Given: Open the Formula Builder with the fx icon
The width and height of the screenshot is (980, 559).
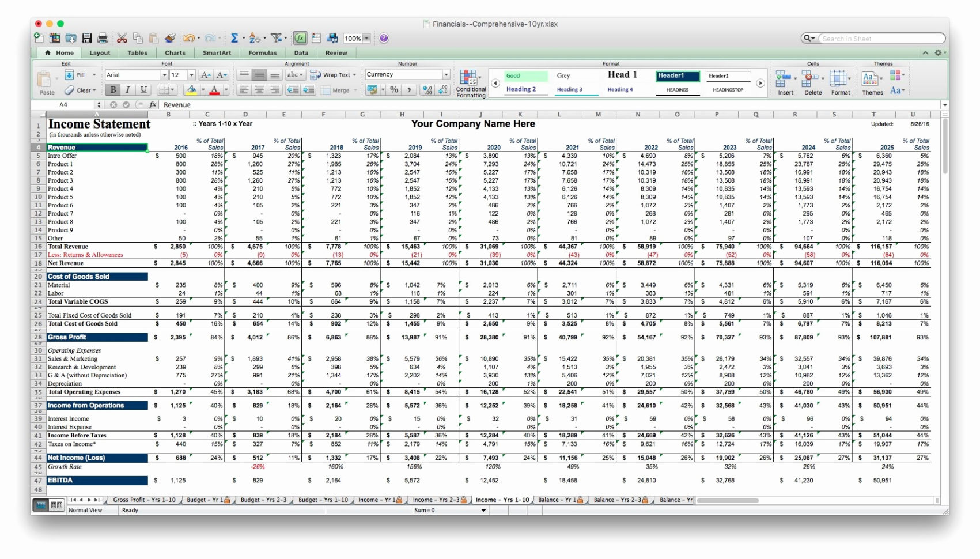Looking at the screenshot, I should coord(300,38).
